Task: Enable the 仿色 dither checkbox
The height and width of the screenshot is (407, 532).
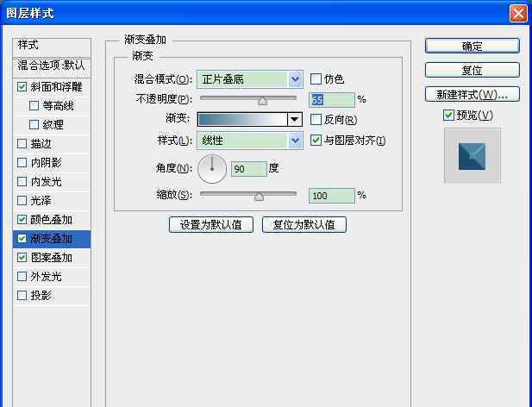Action: 316,79
